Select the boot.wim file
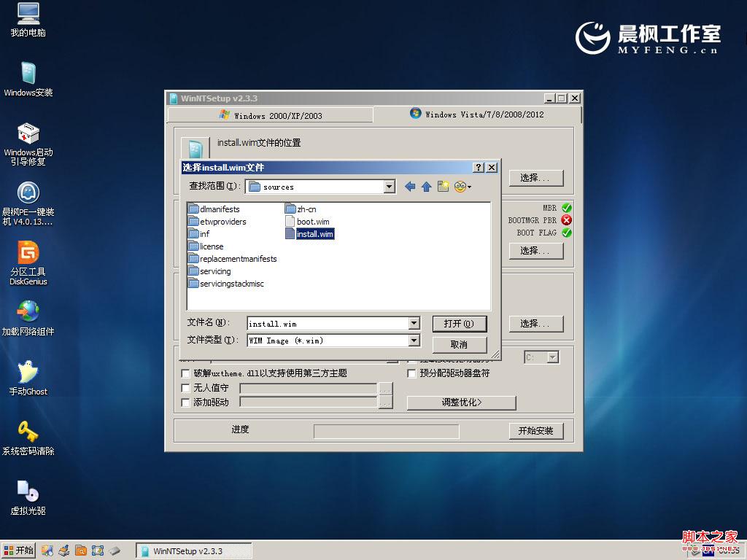 click(x=312, y=222)
